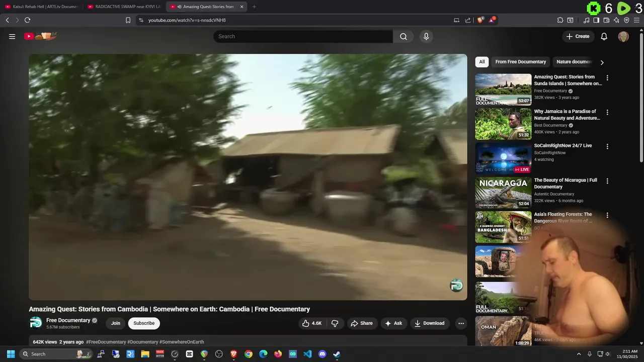Viewport: 644px width, 362px height.
Task: Open File Explorer from the taskbar
Action: pos(145,354)
